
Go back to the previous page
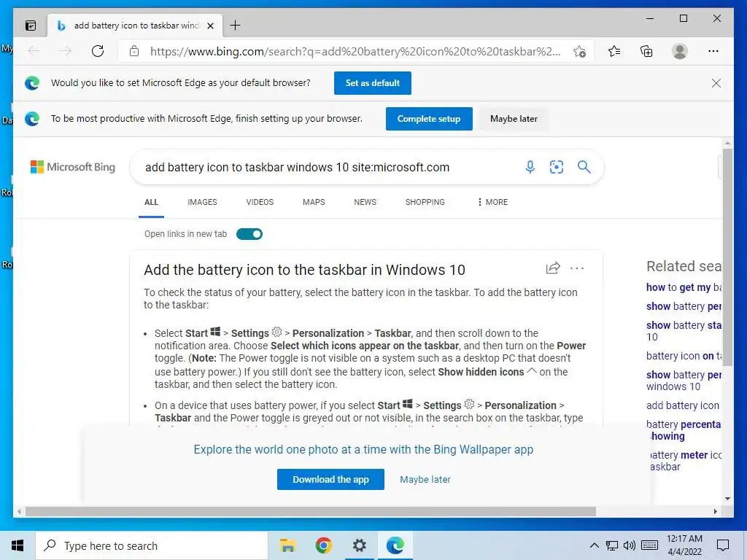click(34, 51)
